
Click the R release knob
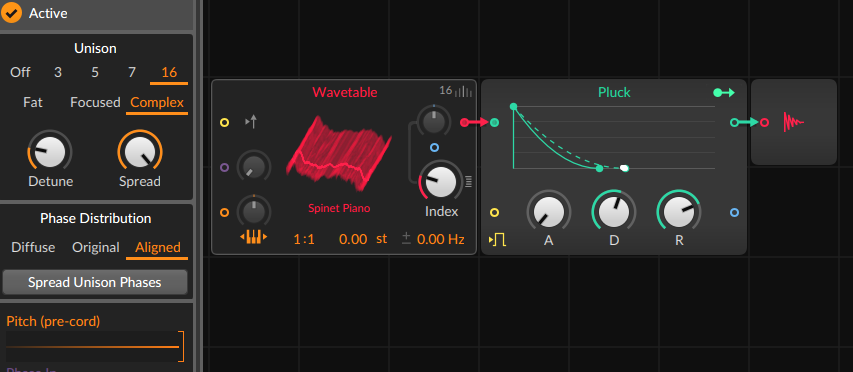(x=679, y=212)
